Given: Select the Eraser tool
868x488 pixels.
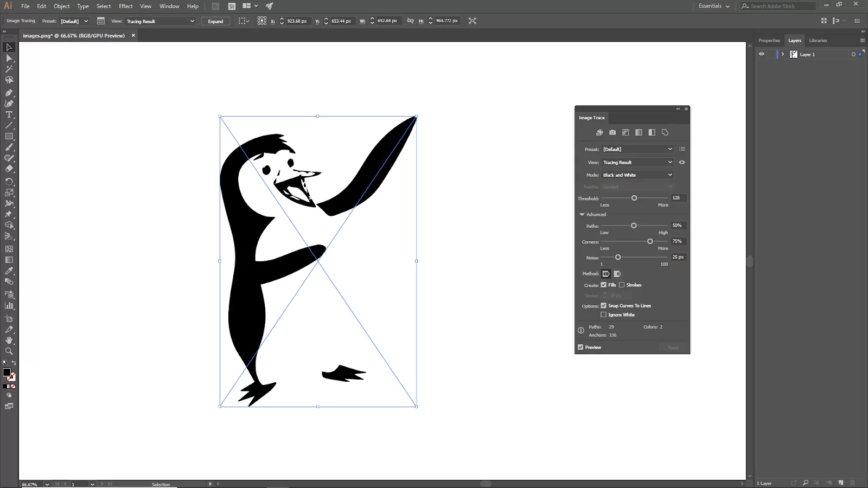Looking at the screenshot, I should [9, 169].
